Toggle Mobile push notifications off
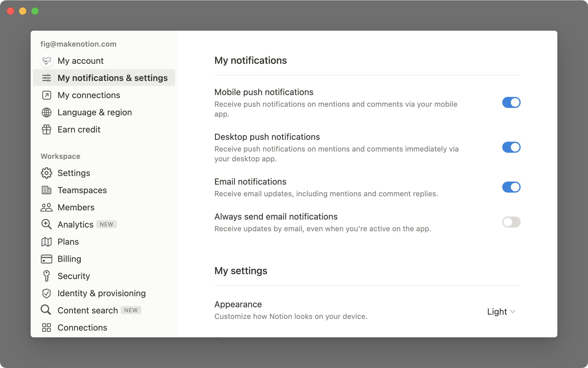Screen dimensions: 588x368 click(511, 102)
